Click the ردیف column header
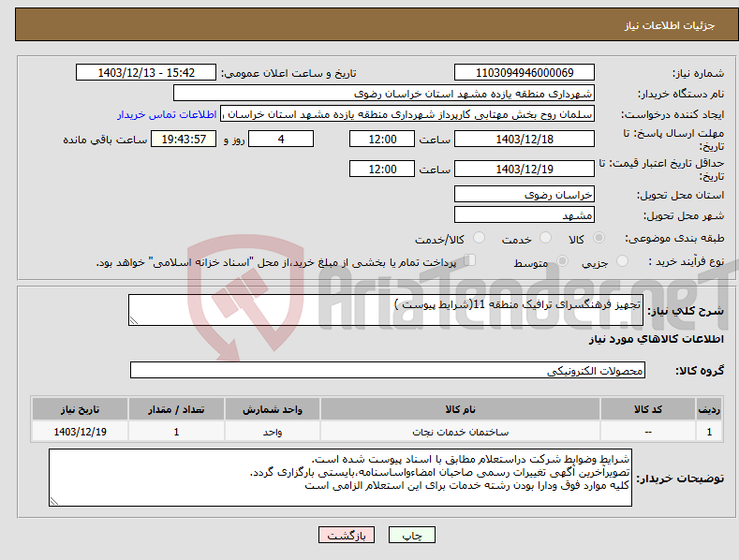Screen dimensions: 739x560 tap(709, 409)
